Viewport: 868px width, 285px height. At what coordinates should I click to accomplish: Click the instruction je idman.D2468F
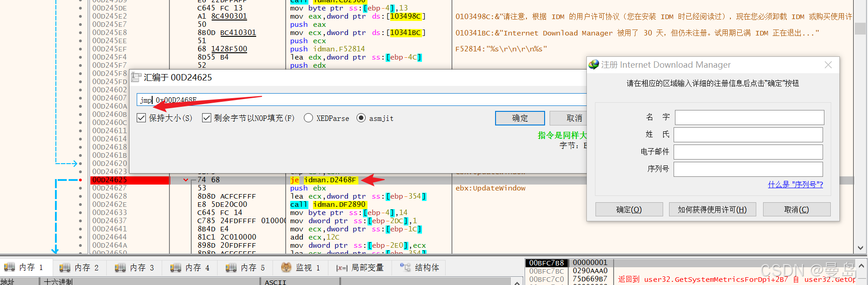click(323, 180)
